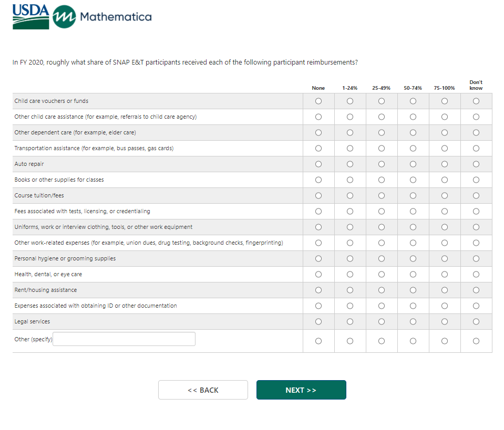Mark None for Expenses obtaining ID row
504x430 pixels.
point(318,306)
